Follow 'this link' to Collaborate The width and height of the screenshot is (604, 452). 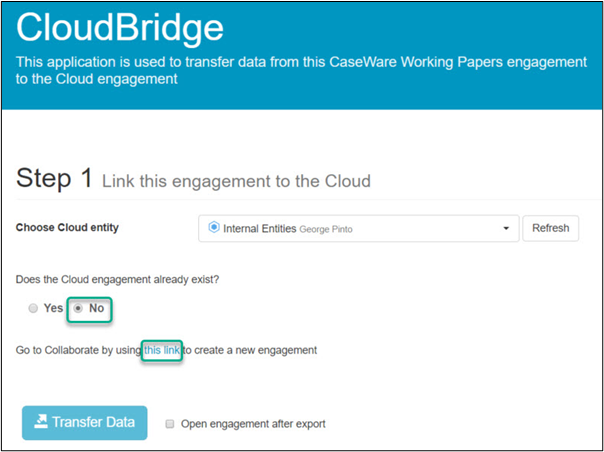(162, 350)
